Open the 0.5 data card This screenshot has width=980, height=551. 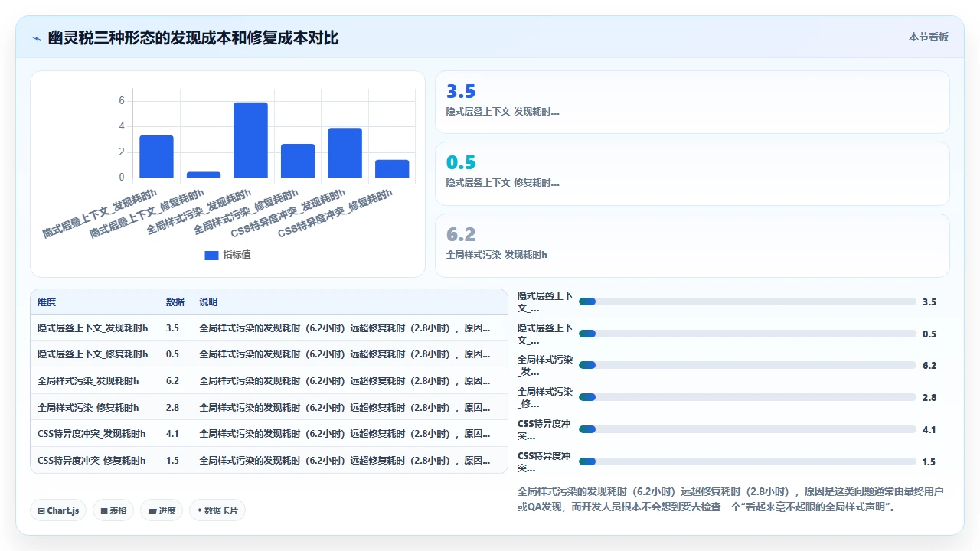pyautogui.click(x=692, y=174)
